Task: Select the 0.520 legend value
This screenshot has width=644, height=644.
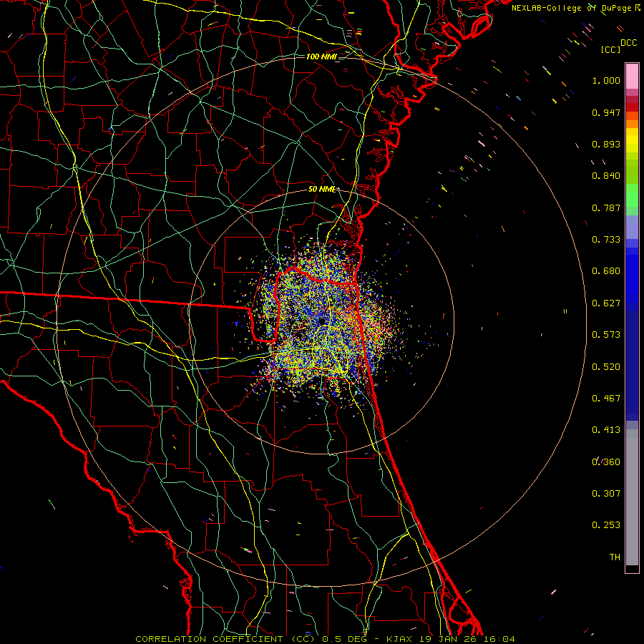Action: 606,367
